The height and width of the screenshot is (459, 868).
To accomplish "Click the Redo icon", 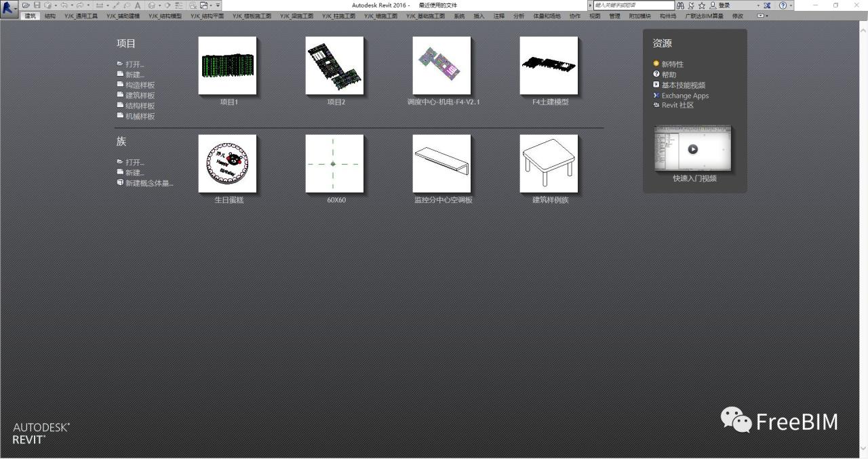I will click(80, 5).
